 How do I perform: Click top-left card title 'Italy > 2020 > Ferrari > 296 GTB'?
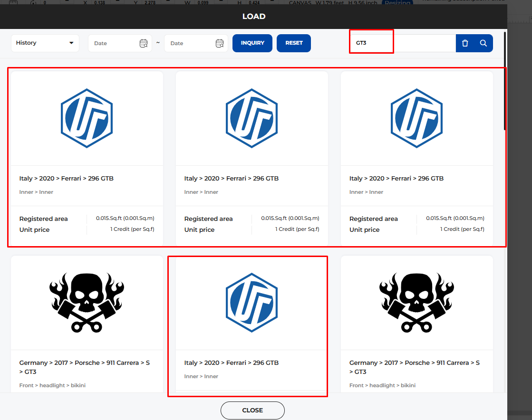pyautogui.click(x=67, y=178)
